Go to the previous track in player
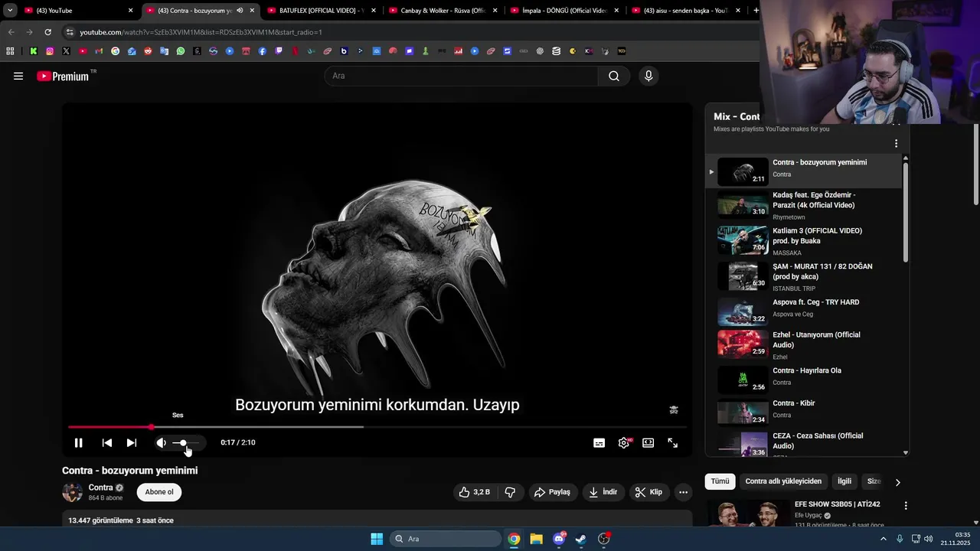The image size is (980, 551). (107, 443)
